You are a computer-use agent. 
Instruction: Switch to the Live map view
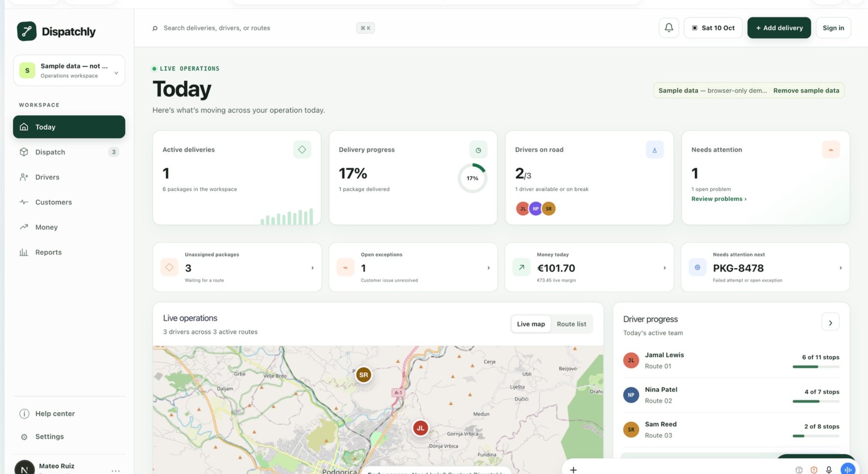531,324
